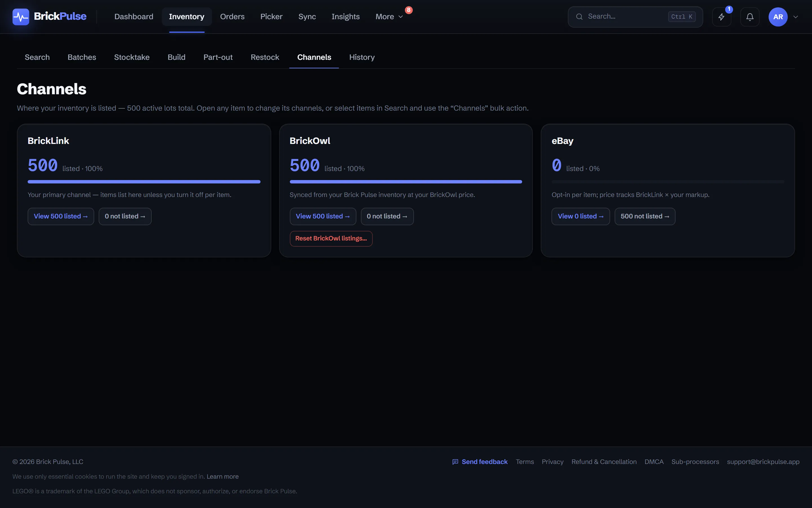This screenshot has width=812, height=508.
Task: Open the notifications bell icon
Action: [750, 17]
